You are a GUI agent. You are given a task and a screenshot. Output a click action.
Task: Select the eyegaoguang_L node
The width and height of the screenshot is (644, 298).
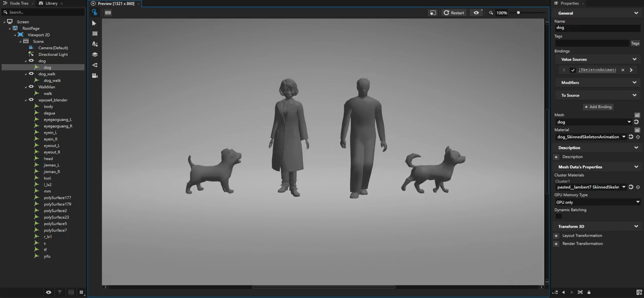click(x=57, y=120)
